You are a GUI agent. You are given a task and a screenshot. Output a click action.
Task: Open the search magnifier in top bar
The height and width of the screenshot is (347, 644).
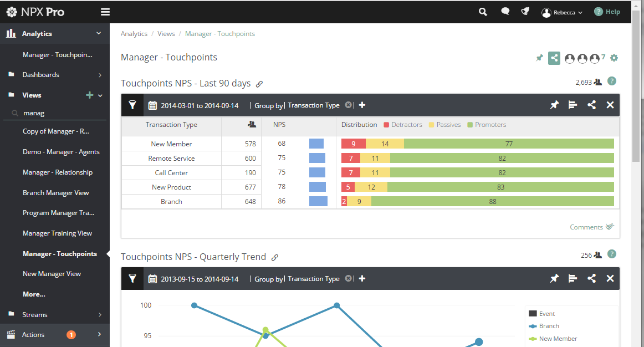pos(483,12)
